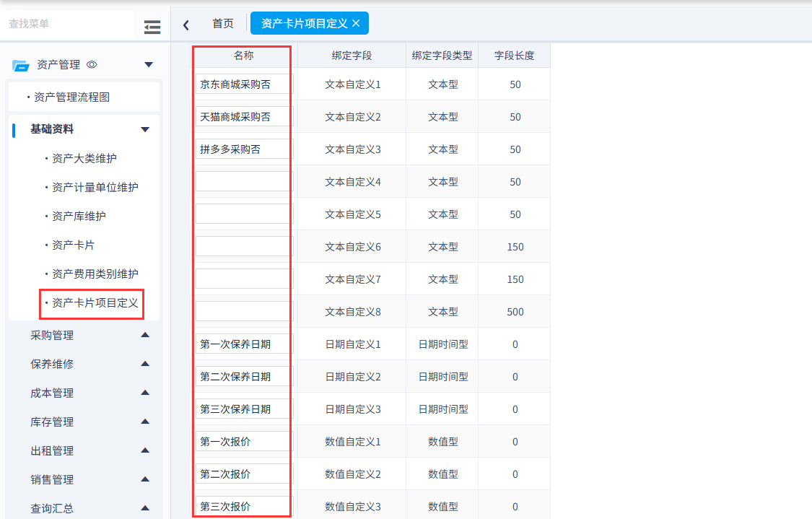Viewport: 812px width, 519px height.
Task: Toggle the eye icon next to 资产管理
Action: (92, 65)
